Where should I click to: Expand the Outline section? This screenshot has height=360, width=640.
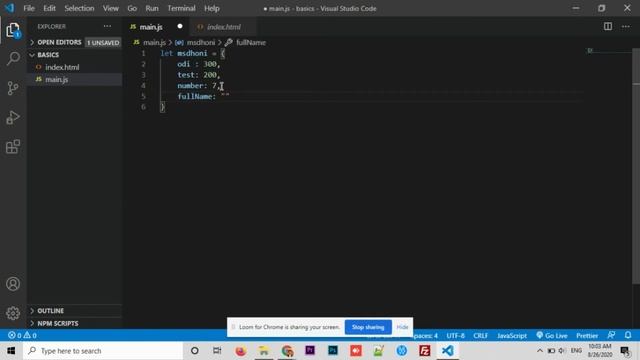pyautogui.click(x=75, y=311)
